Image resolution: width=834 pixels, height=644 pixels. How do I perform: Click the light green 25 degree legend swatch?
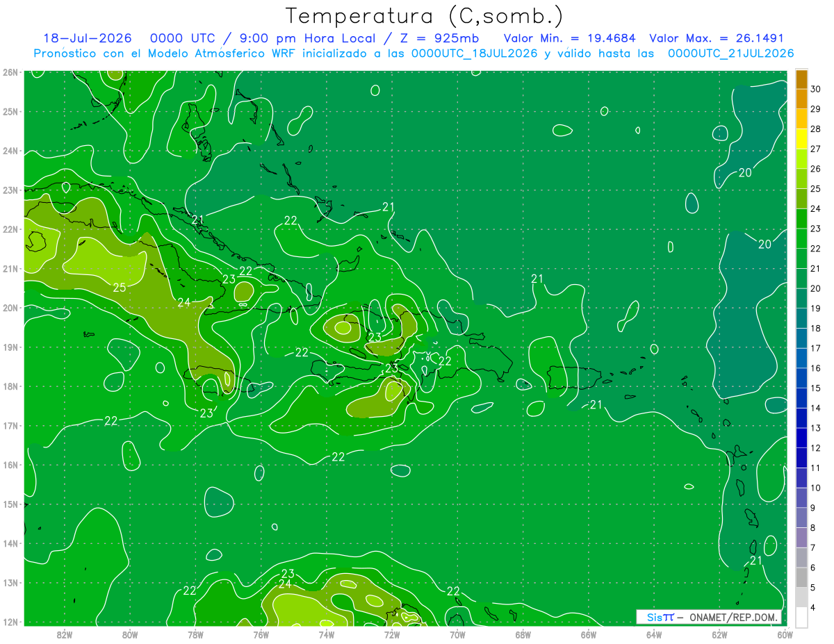(x=801, y=179)
